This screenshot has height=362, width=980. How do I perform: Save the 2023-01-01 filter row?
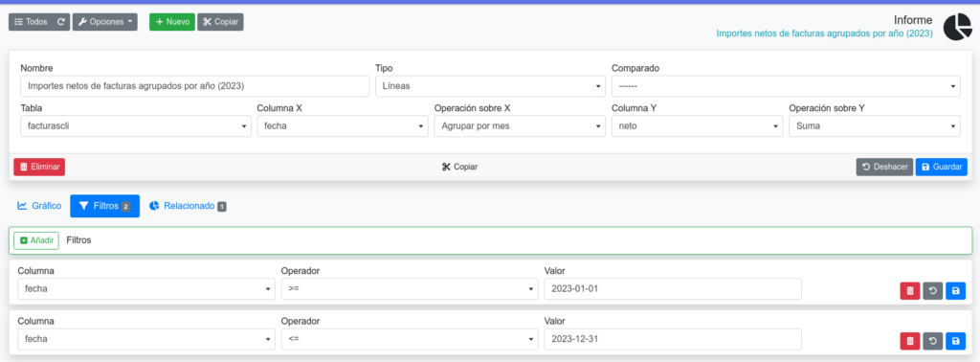click(956, 291)
